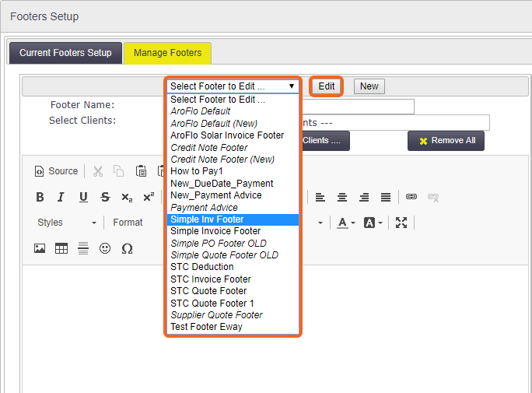Select highlighted 'Simple Inv Footer'
This screenshot has width=532, height=393.
point(233,219)
